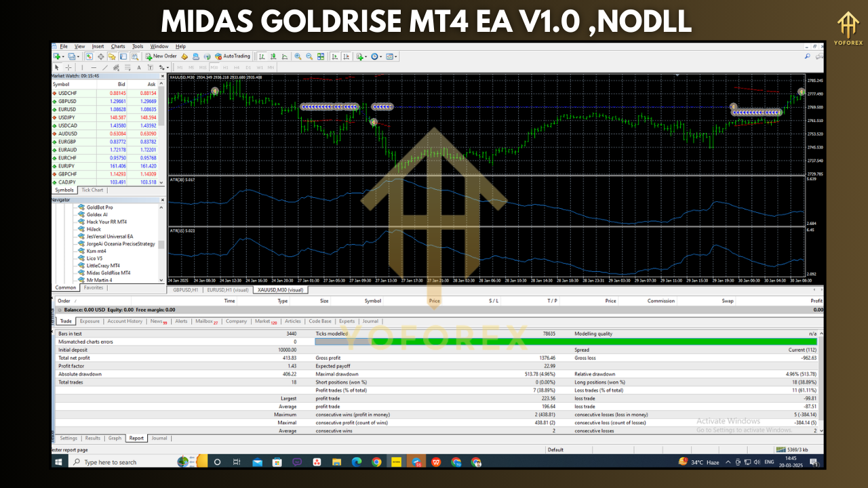Open Chrome from the taskbar
Screen dimensions: 868x488
pos(376,462)
